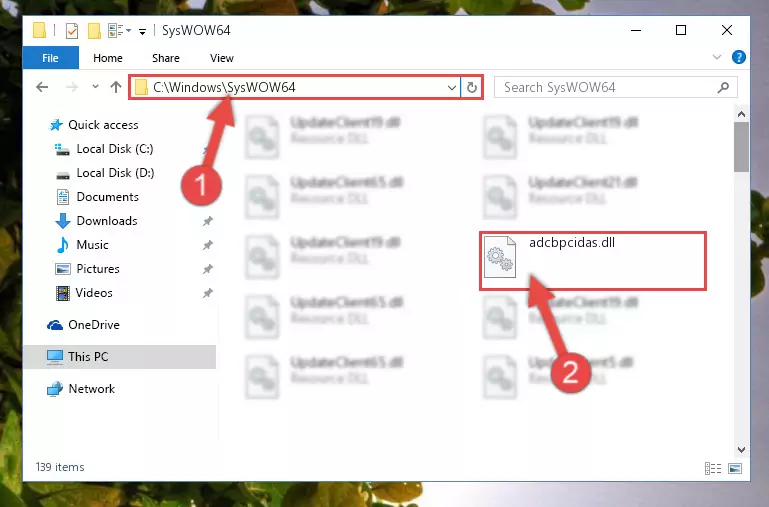The image size is (769, 507).
Task: Go back to previous folder
Action: [x=42, y=87]
